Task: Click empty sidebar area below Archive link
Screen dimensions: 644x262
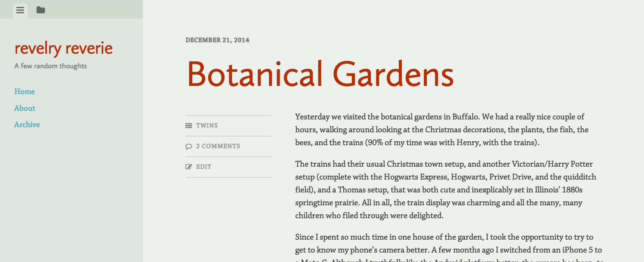Action: 71,193
